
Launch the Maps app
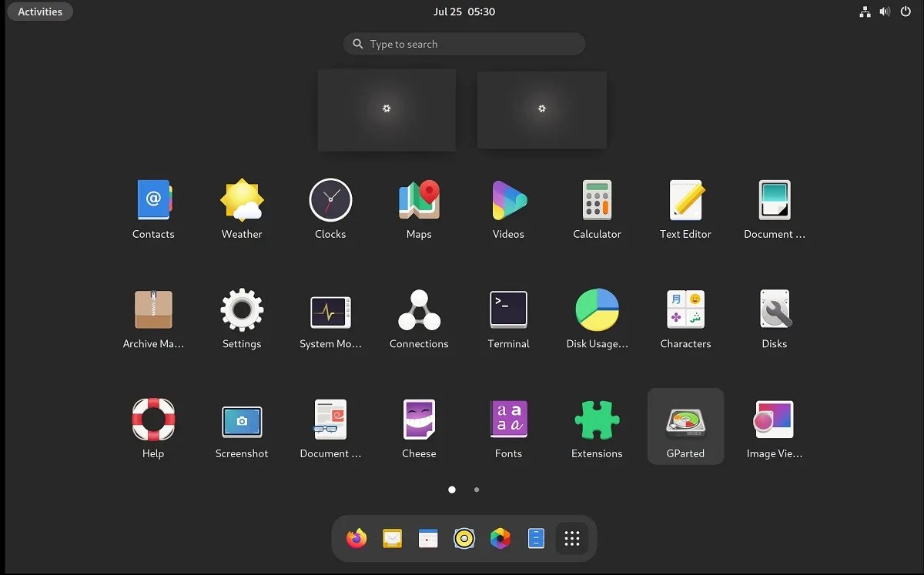pos(419,208)
